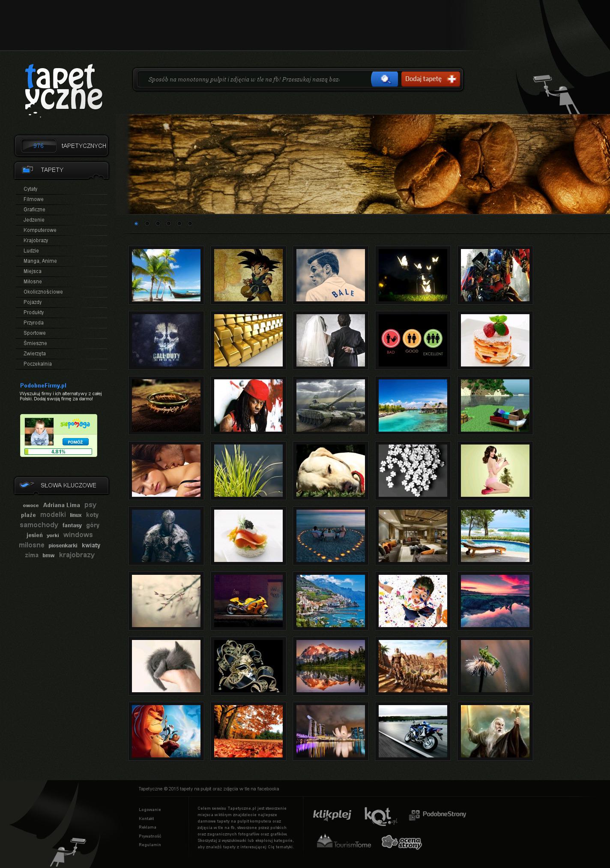Open the ocena strony footer logo

pyautogui.click(x=402, y=842)
